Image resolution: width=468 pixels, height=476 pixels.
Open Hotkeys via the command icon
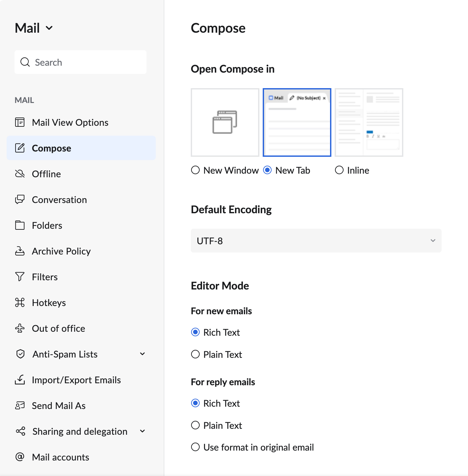(x=20, y=302)
